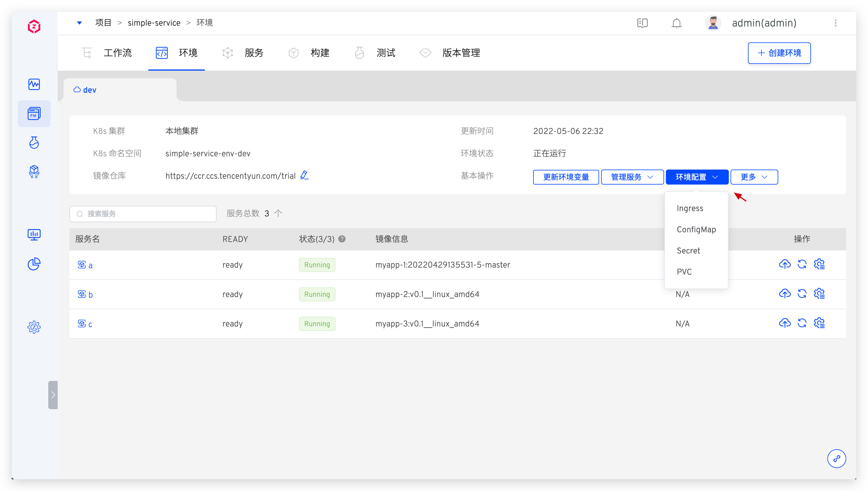Click the 更新环境变量 button
The width and height of the screenshot is (868, 491).
[566, 177]
